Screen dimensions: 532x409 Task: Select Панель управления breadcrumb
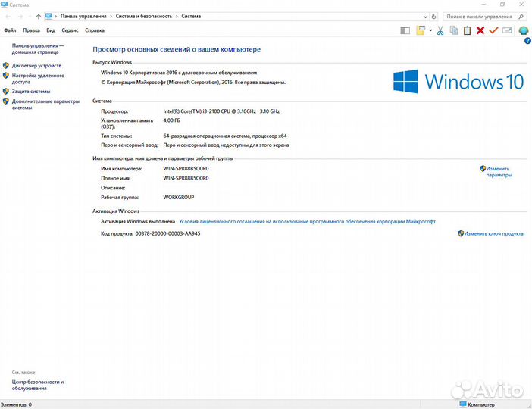click(x=83, y=16)
